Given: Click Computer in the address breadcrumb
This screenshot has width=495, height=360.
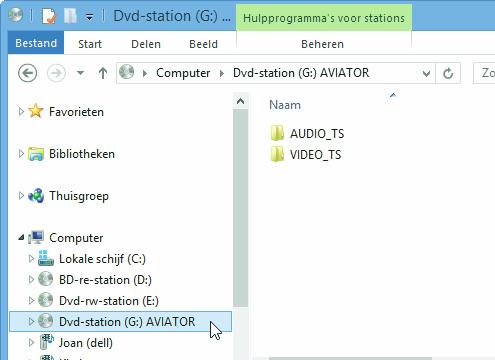Looking at the screenshot, I should pyautogui.click(x=183, y=73).
